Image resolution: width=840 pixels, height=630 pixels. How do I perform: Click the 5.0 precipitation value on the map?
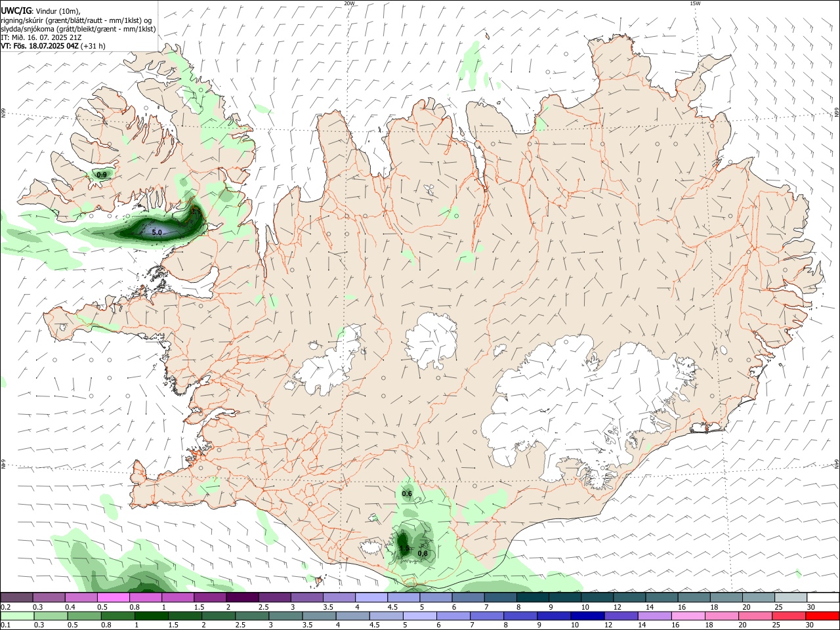tap(156, 232)
